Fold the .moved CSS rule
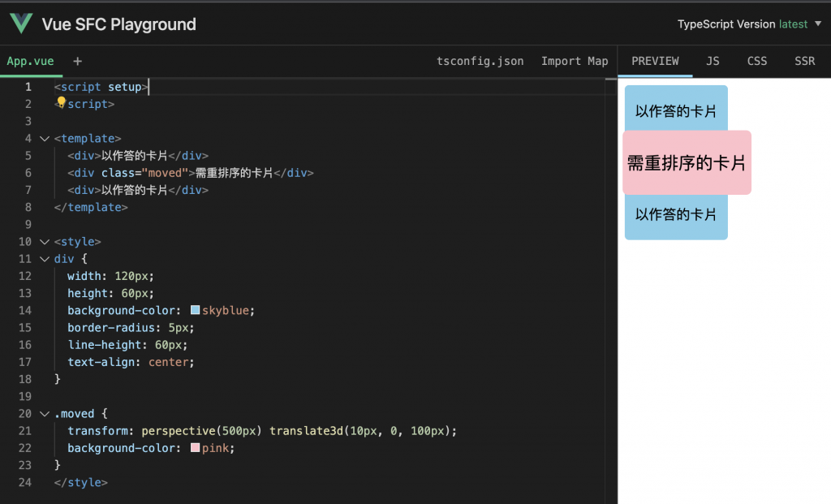Screen dimensions: 831x504 coord(45,414)
